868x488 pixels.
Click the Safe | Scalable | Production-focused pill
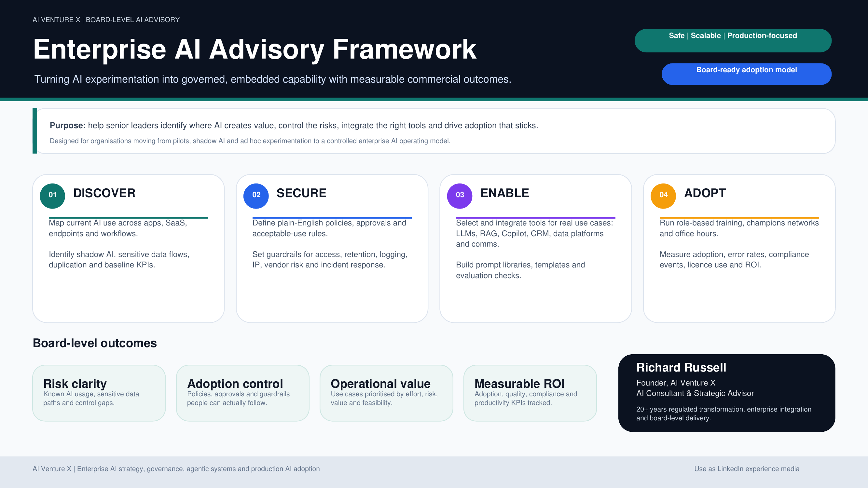pyautogui.click(x=733, y=41)
